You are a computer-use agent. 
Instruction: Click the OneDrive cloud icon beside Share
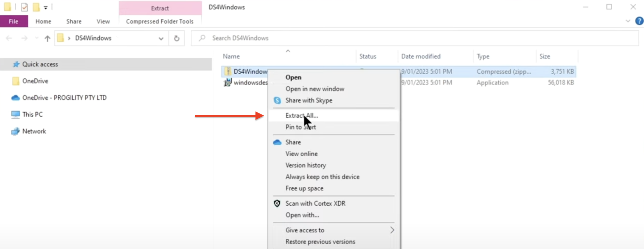(277, 142)
